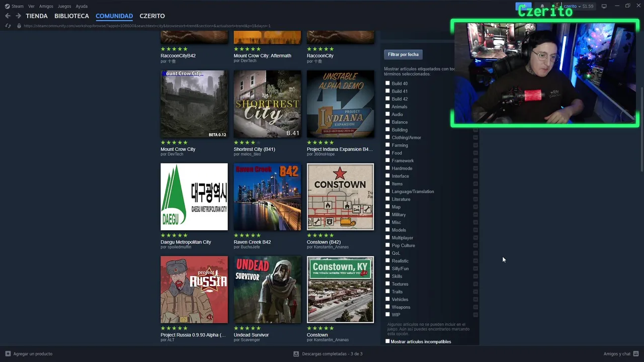Click the minus icon next to Framework
The height and width of the screenshot is (362, 644).
point(475,161)
